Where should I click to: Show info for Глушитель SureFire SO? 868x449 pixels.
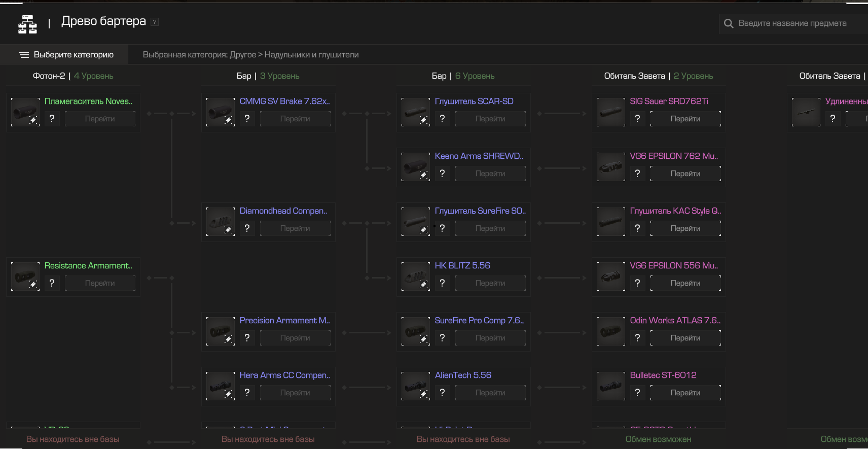442,228
